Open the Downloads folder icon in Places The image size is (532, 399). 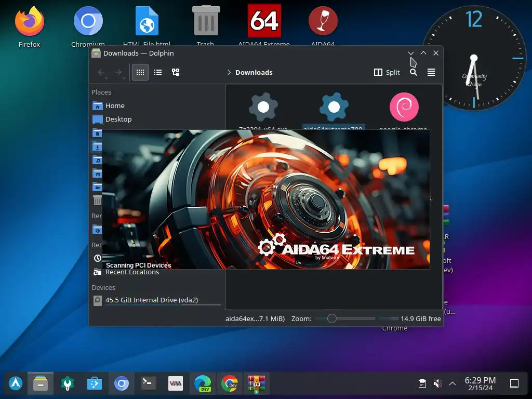click(97, 146)
